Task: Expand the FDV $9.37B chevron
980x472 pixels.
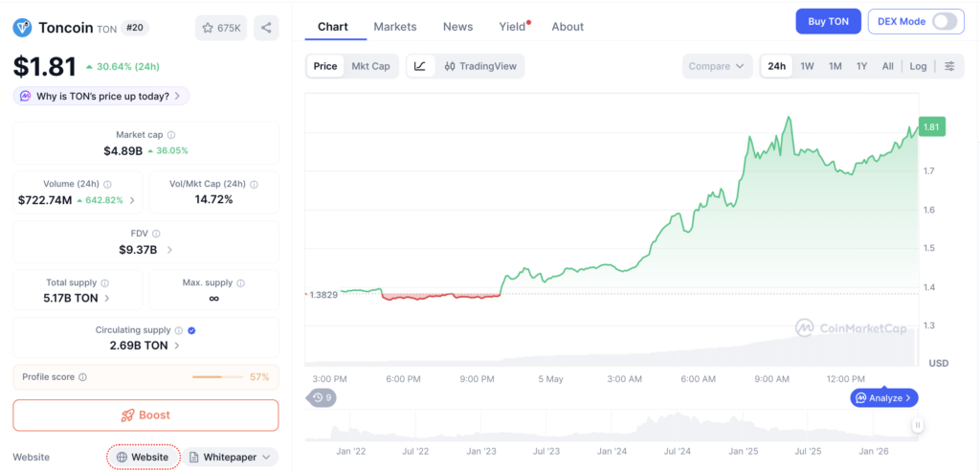Action: [x=168, y=250]
